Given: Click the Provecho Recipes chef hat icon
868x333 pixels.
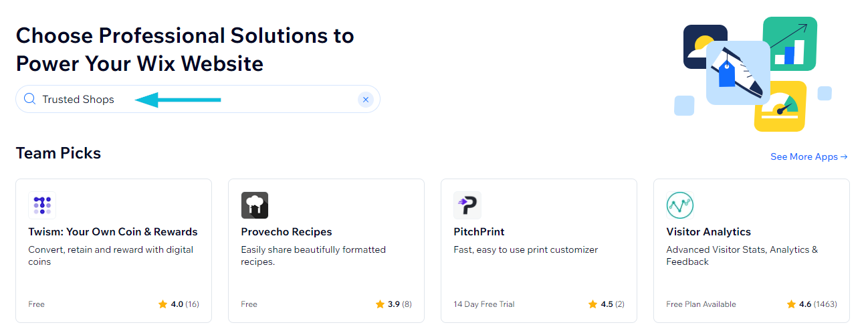Looking at the screenshot, I should tap(255, 205).
